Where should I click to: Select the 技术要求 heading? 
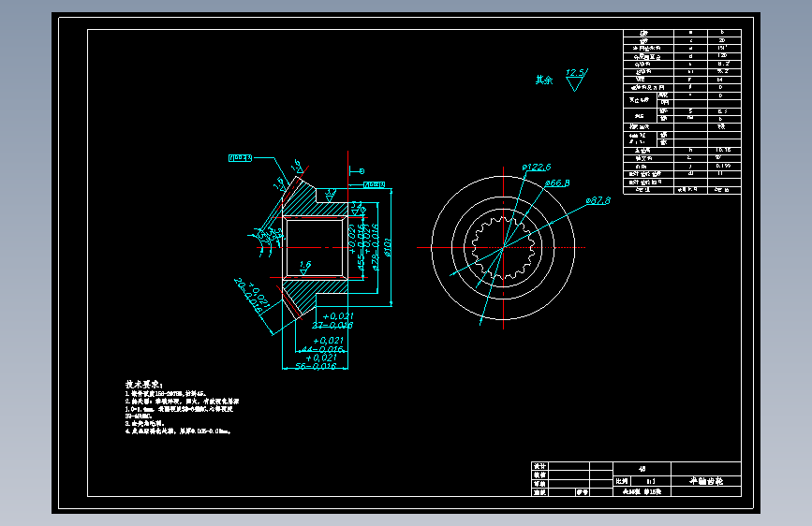(143, 385)
